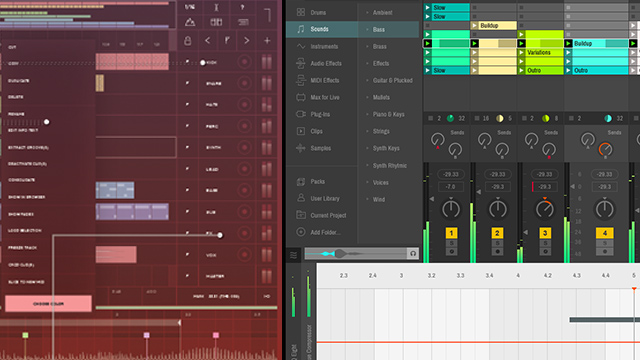This screenshot has width=640, height=360.
Task: Toggle the KICK track record circle
Action: click(x=244, y=62)
